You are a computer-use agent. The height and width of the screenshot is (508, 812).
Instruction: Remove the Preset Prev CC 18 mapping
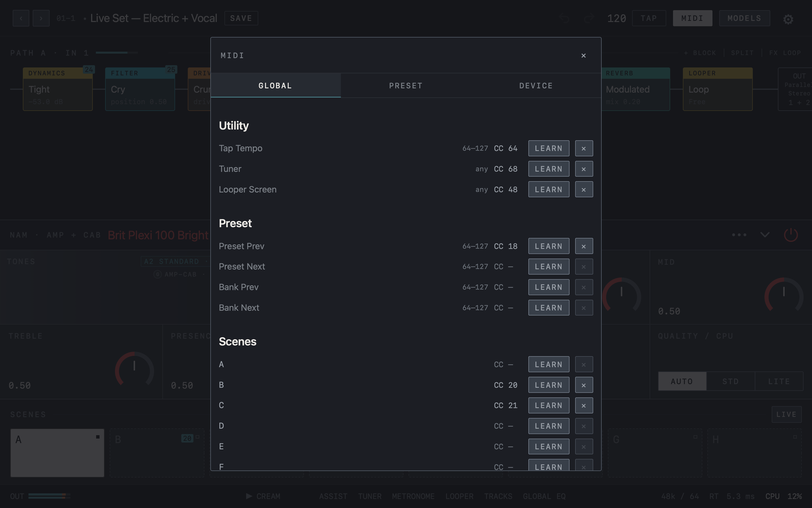click(584, 246)
